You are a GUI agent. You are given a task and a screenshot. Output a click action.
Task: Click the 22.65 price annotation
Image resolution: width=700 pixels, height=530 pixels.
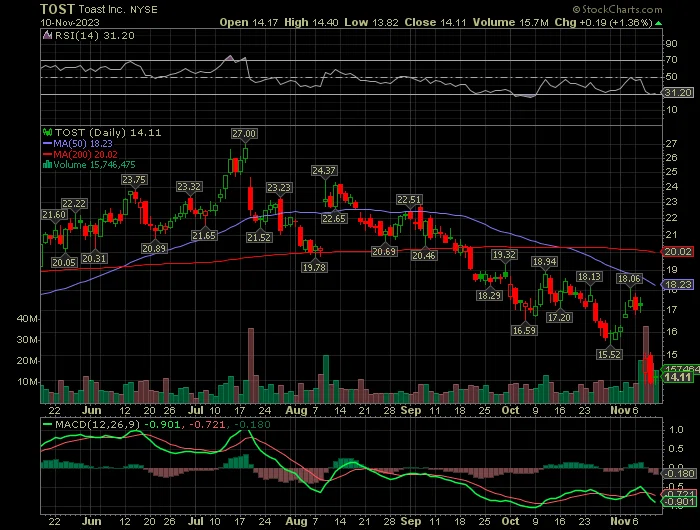(x=334, y=218)
